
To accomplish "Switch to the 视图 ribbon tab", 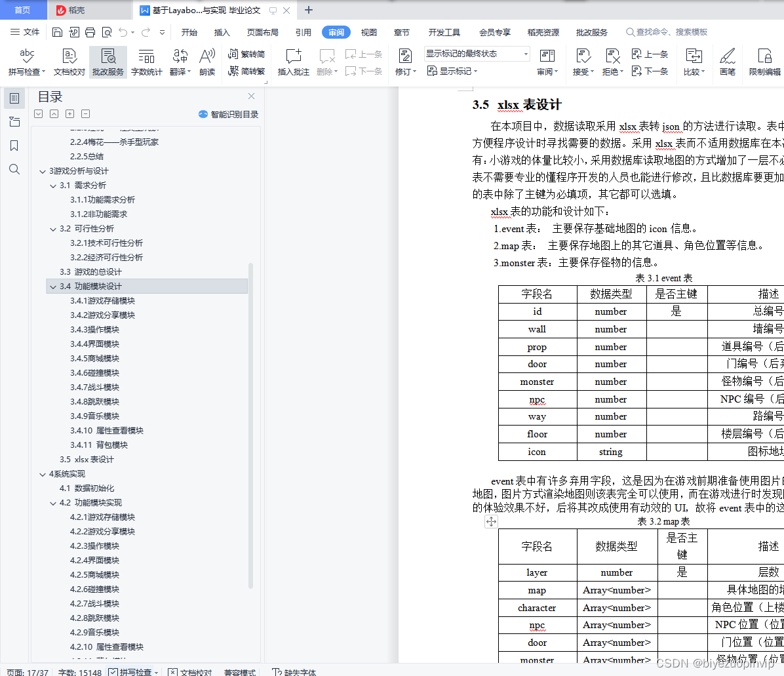I will (x=368, y=33).
